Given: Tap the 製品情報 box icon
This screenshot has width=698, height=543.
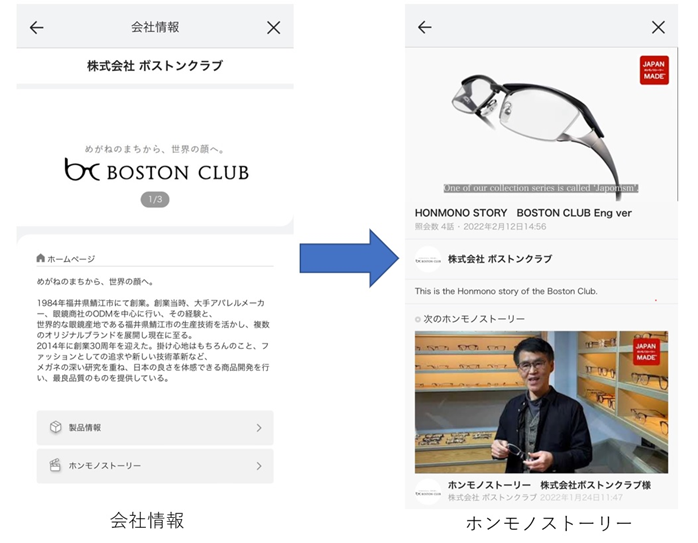Looking at the screenshot, I should point(56,427).
